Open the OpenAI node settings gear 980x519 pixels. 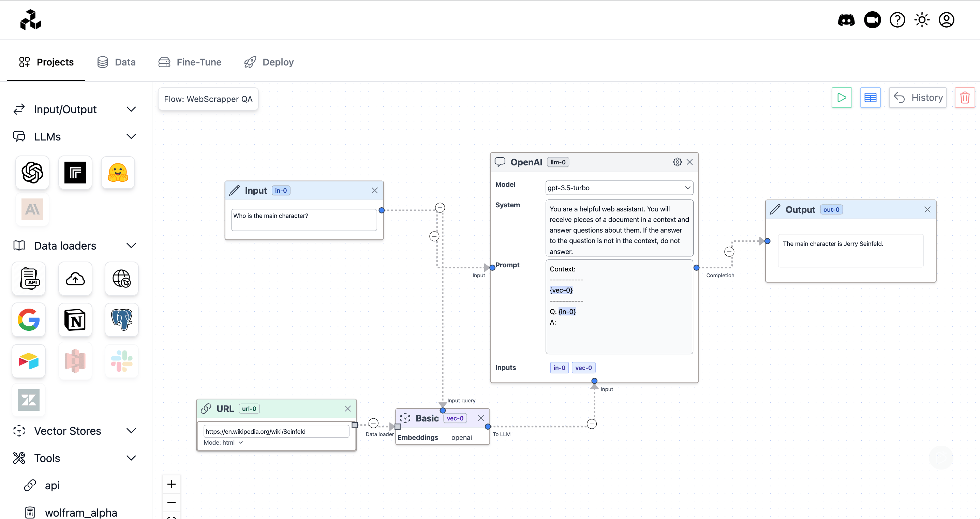[677, 162]
